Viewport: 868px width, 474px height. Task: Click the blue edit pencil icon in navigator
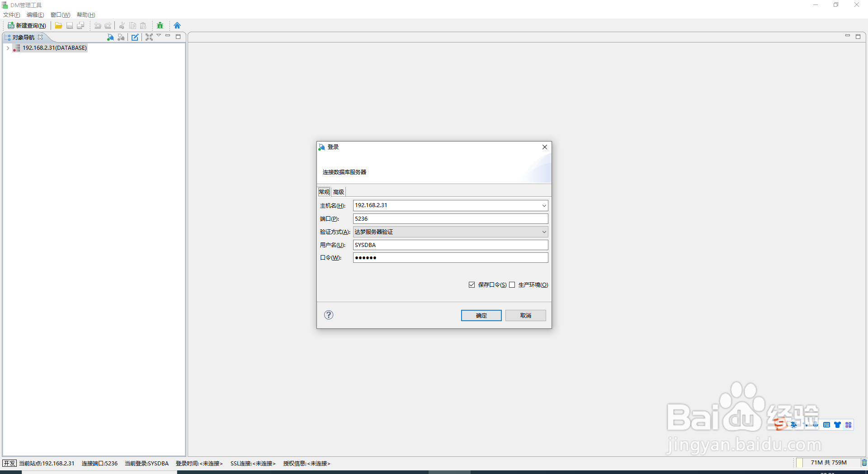135,37
